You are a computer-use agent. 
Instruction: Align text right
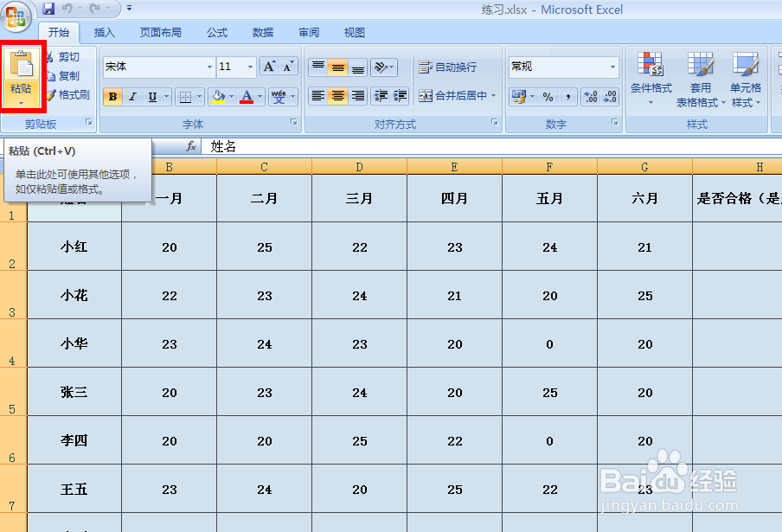pyautogui.click(x=357, y=96)
